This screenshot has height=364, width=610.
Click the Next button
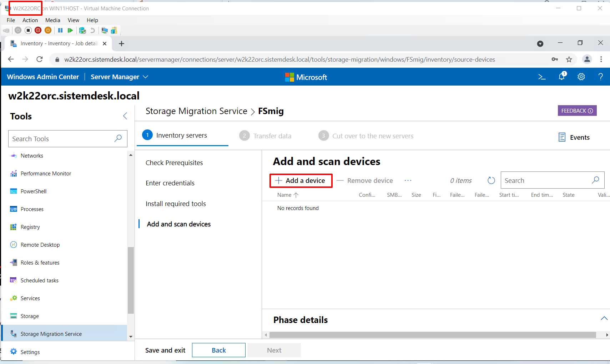click(x=274, y=350)
